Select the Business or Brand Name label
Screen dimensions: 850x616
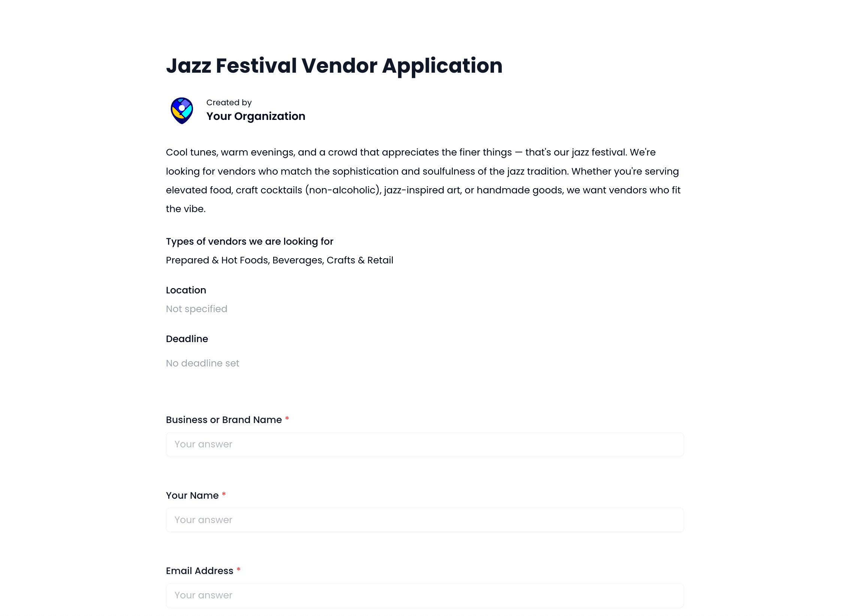[x=223, y=420]
